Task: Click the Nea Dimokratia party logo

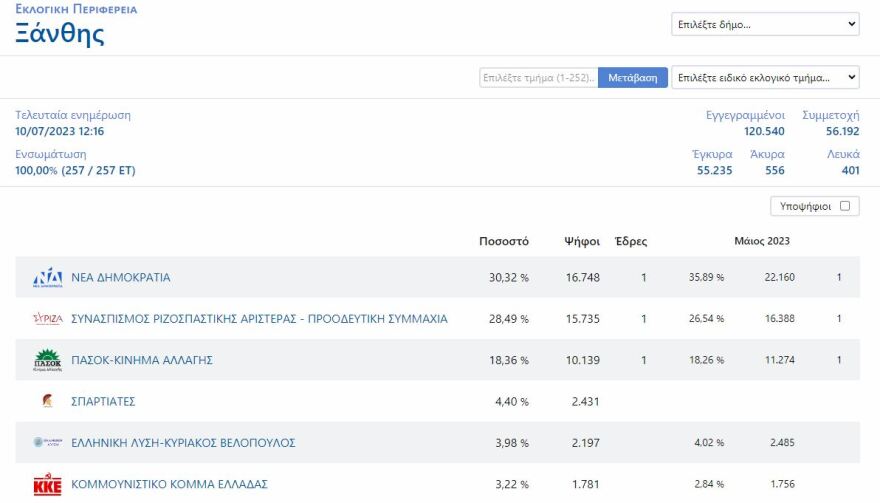Action: pos(47,277)
